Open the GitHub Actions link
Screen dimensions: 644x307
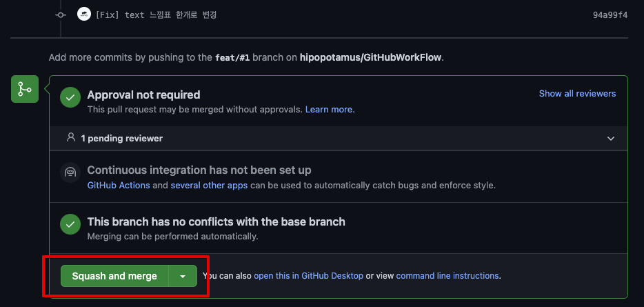[x=119, y=186]
